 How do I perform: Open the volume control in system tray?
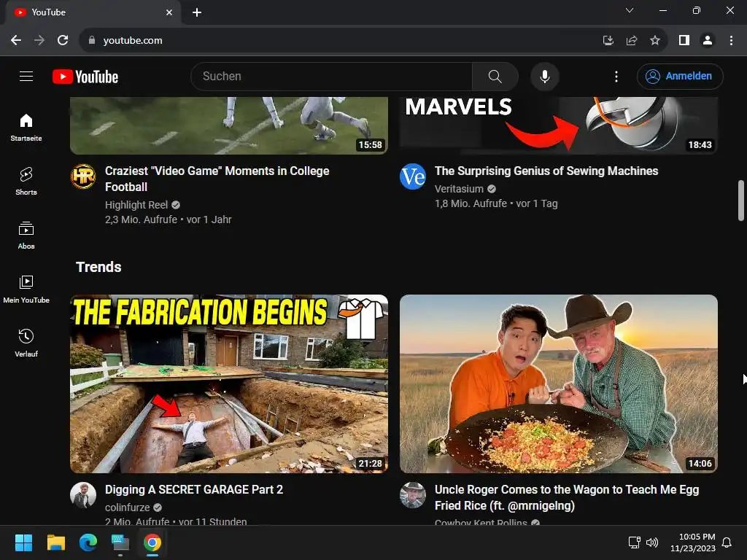[651, 542]
